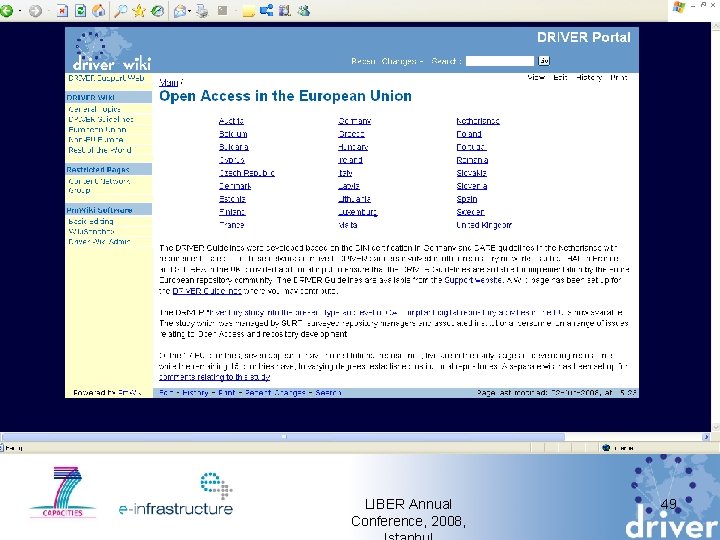Open the Poland country link
720x540 pixels.
pos(469,134)
